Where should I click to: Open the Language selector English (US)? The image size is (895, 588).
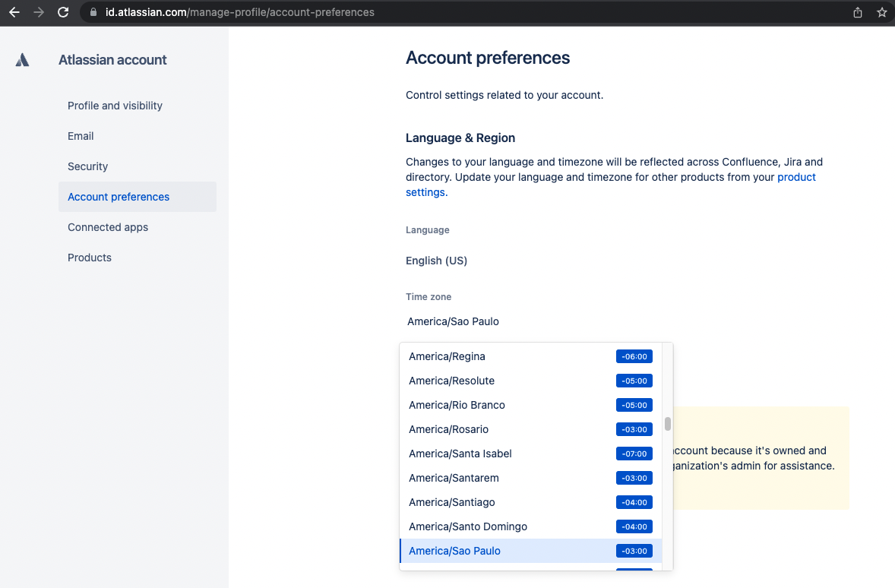437,261
